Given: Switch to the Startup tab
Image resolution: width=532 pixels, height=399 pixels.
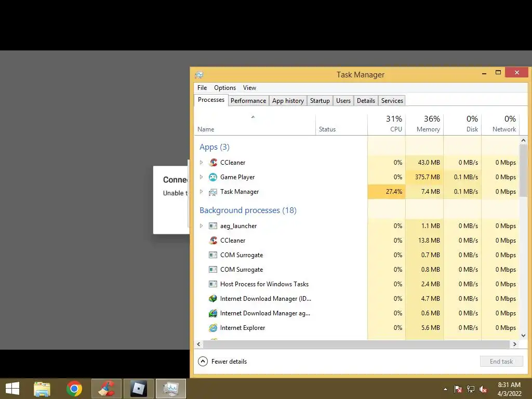Looking at the screenshot, I should click(320, 101).
